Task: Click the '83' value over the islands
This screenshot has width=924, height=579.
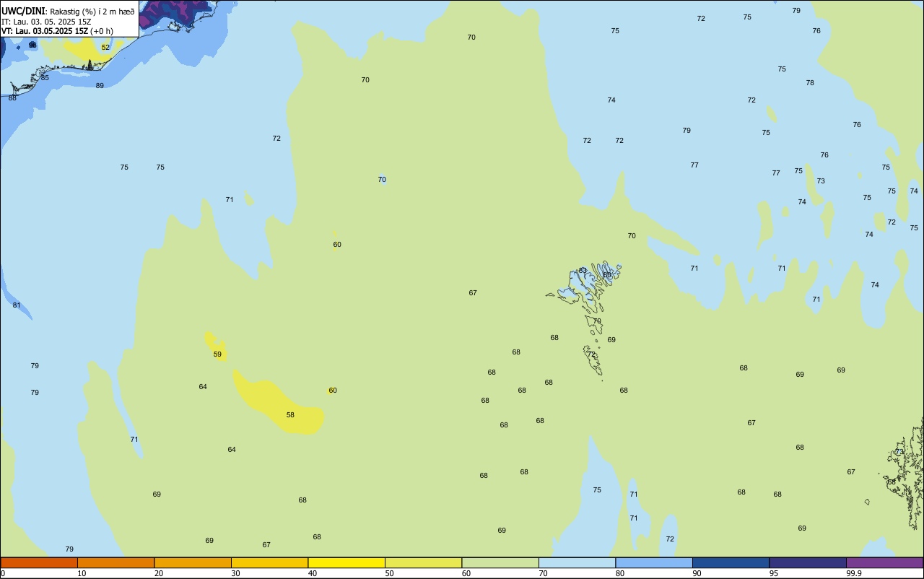Action: pyautogui.click(x=583, y=271)
